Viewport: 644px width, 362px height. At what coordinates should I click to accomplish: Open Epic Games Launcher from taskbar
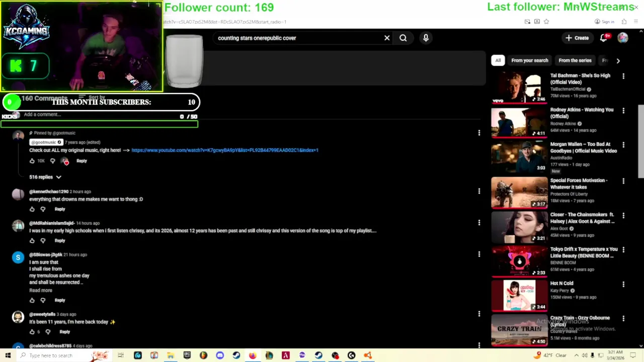(x=187, y=355)
